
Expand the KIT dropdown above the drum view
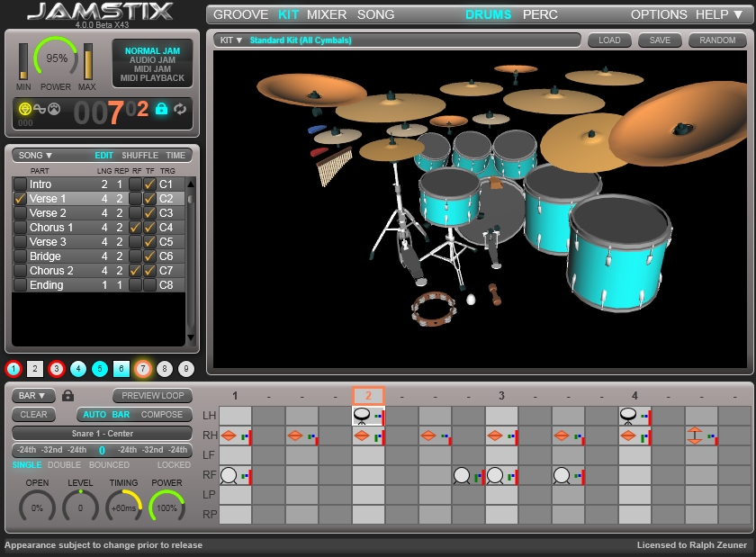pyautogui.click(x=231, y=40)
